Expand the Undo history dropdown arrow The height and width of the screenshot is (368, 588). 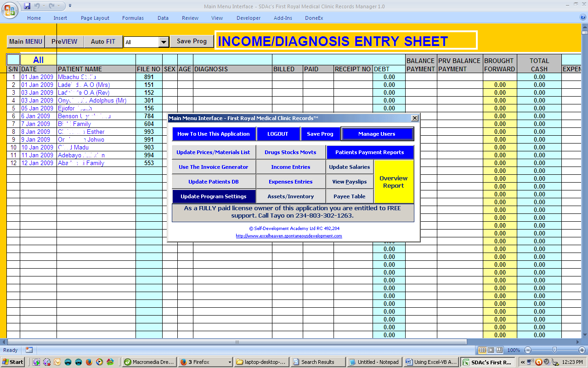click(44, 6)
